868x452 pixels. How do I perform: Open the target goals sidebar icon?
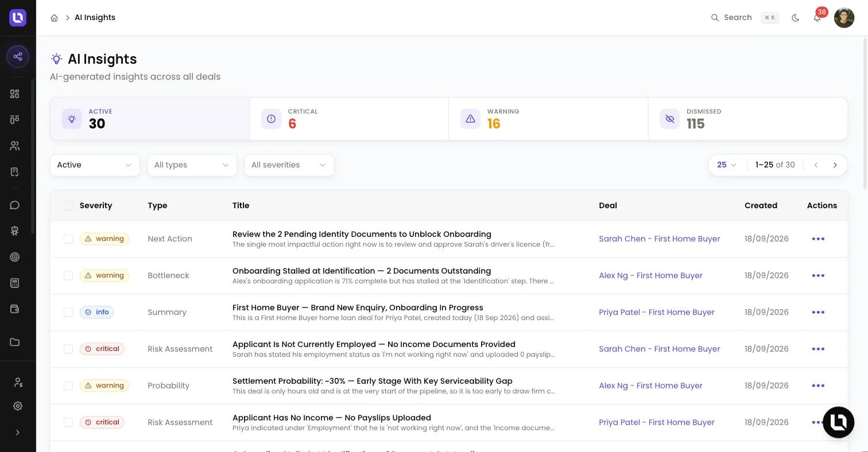point(15,257)
